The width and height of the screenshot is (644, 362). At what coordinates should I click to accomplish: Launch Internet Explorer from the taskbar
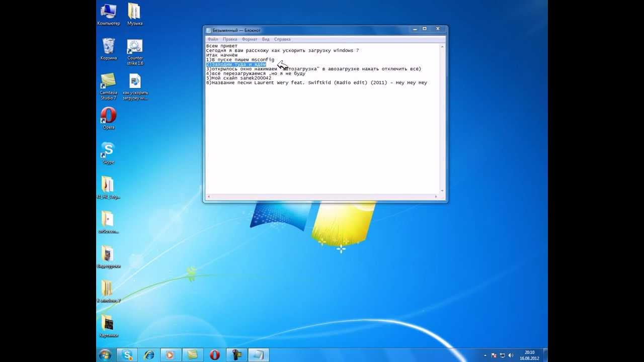pos(149,355)
